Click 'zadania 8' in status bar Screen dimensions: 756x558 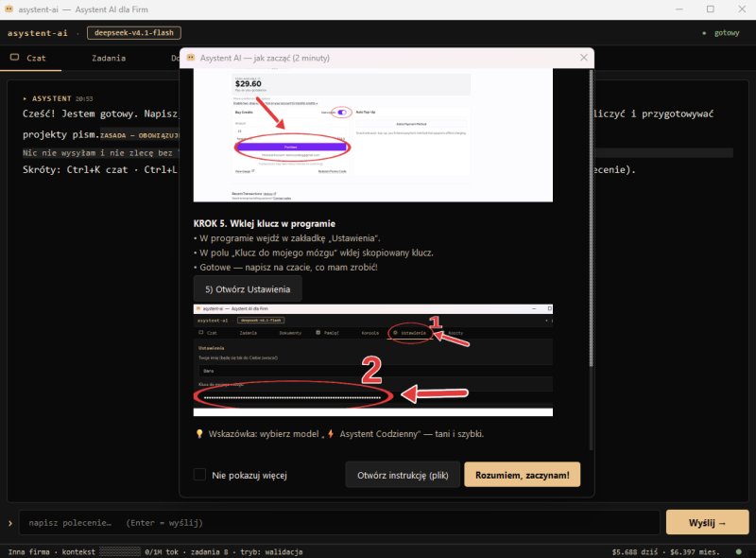pyautogui.click(x=209, y=551)
